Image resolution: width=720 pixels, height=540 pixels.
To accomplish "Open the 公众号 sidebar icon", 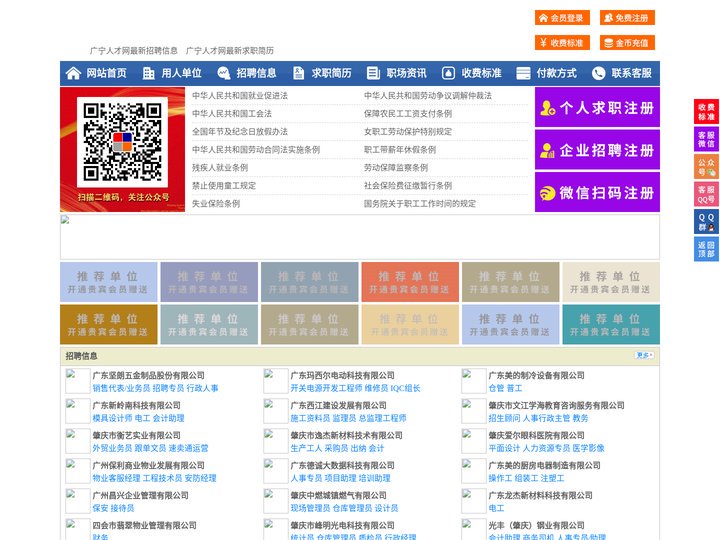I will [x=706, y=167].
